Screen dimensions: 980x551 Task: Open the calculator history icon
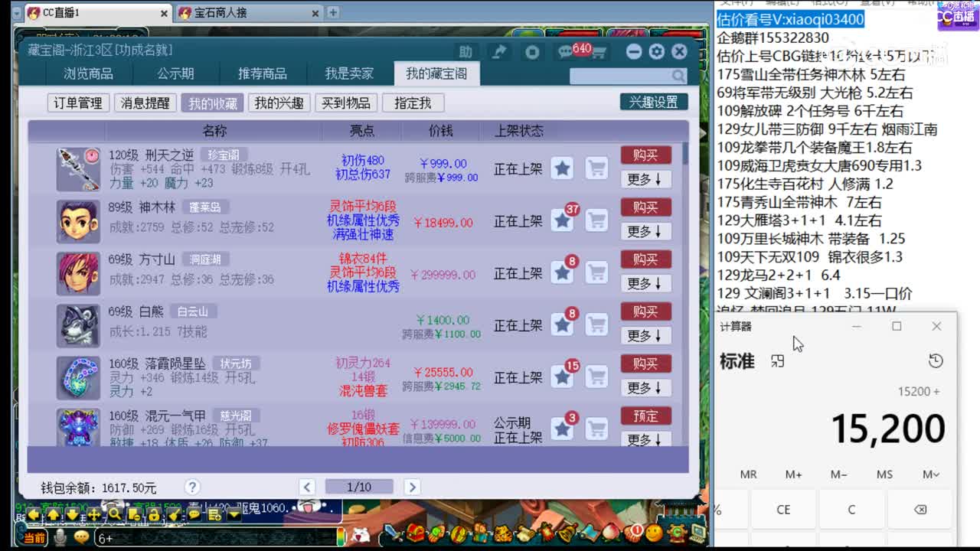(x=936, y=361)
